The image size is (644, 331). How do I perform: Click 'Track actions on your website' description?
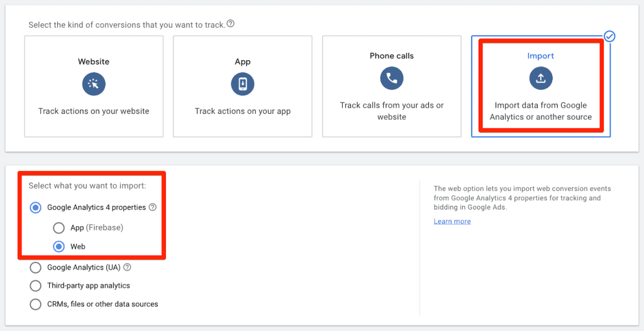point(94,111)
